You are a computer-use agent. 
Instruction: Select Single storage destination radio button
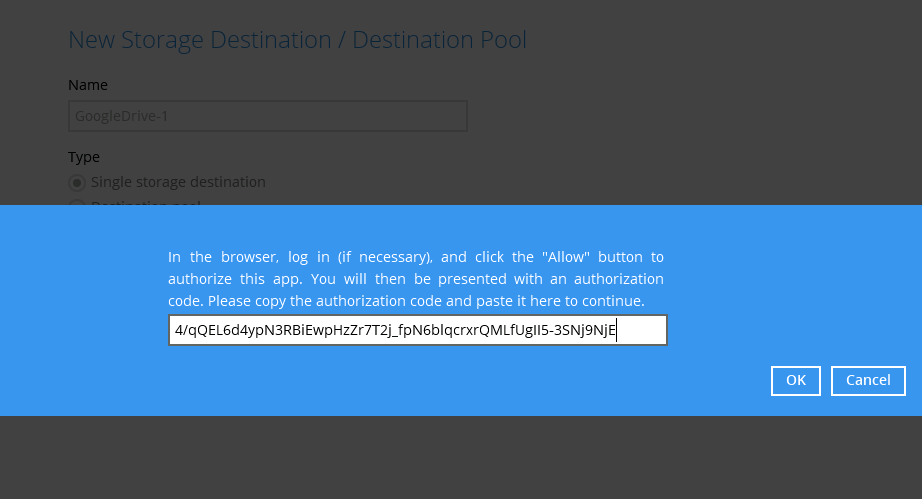tap(77, 183)
